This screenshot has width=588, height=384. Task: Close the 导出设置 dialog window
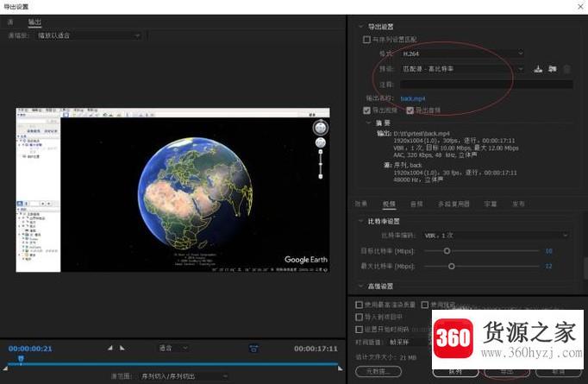pyautogui.click(x=580, y=6)
